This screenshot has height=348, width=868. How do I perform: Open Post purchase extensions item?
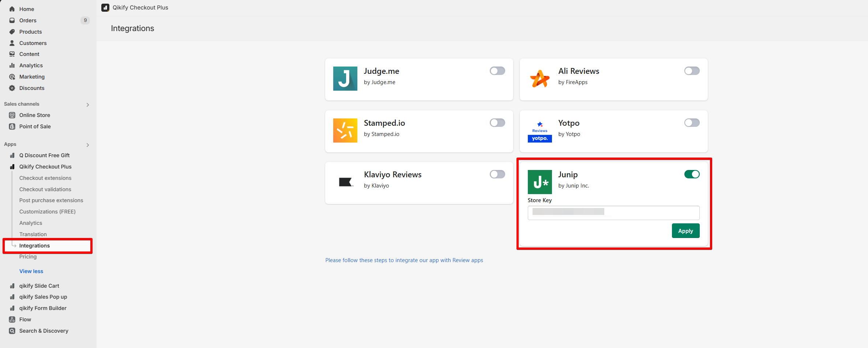click(51, 200)
